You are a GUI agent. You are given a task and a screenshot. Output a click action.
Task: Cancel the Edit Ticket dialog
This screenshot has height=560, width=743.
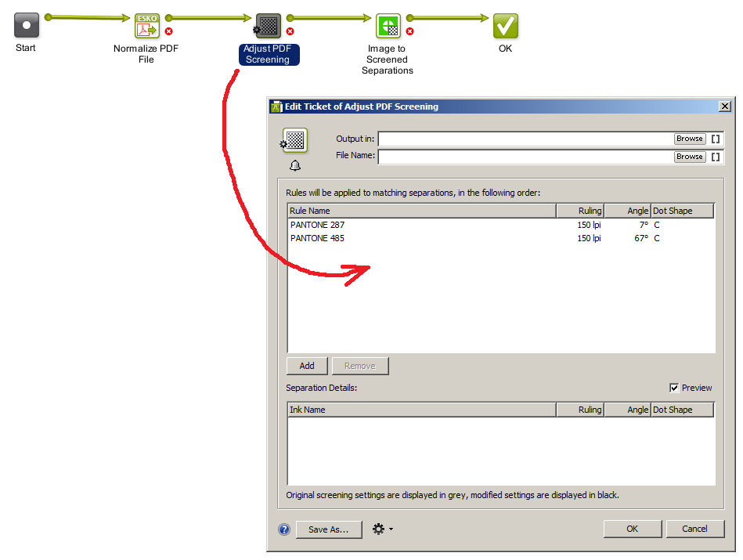click(x=694, y=529)
